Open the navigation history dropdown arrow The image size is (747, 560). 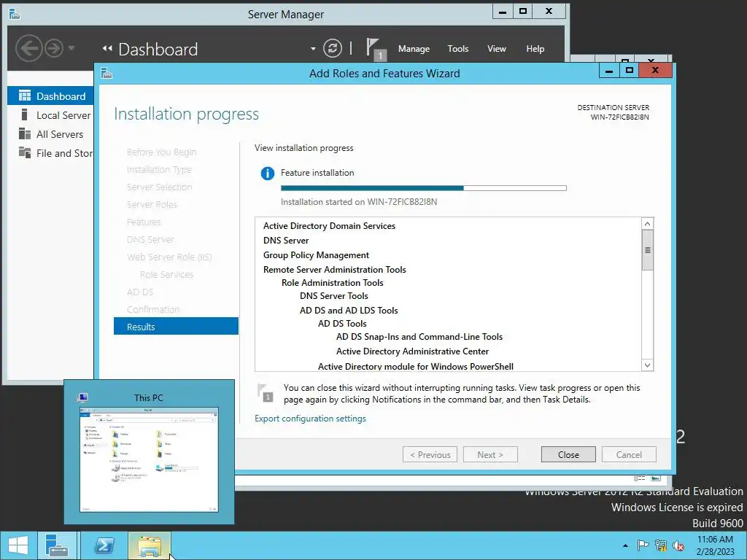[x=71, y=48]
